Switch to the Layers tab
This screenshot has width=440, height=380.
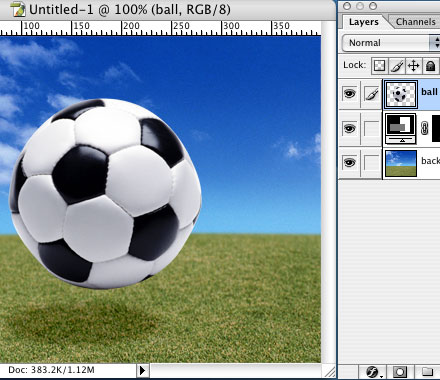(364, 22)
